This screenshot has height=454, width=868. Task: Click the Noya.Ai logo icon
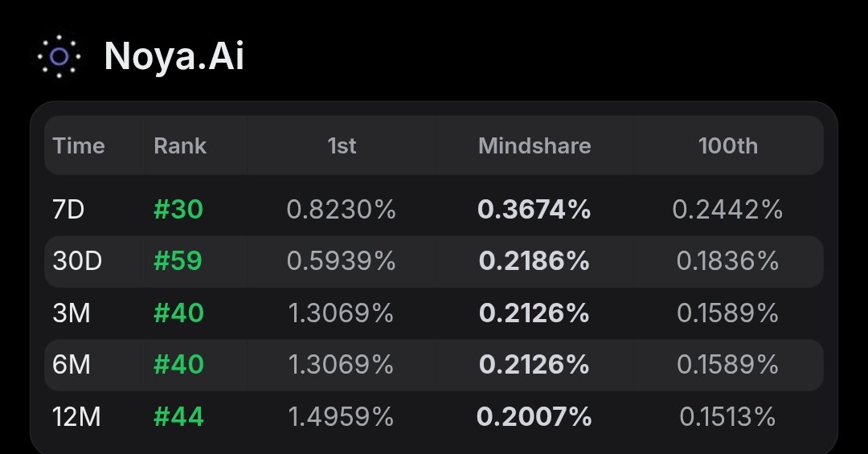tap(59, 56)
